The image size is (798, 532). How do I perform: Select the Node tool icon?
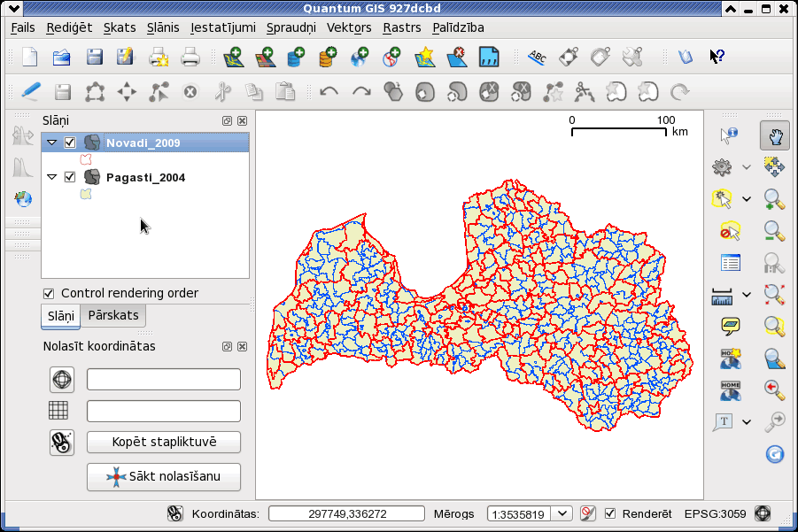159,92
